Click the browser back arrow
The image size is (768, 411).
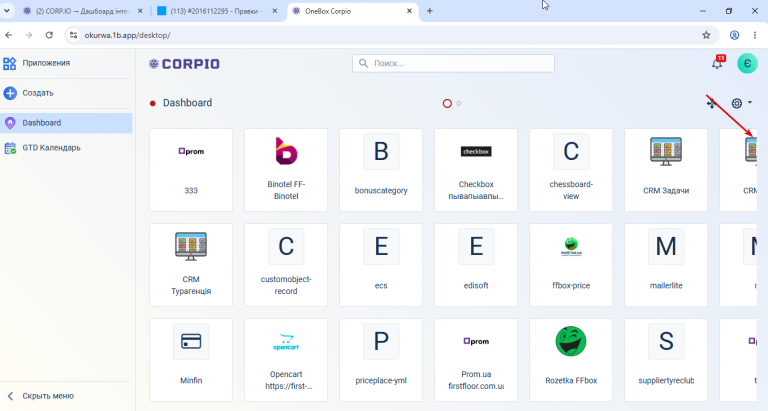click(x=9, y=35)
